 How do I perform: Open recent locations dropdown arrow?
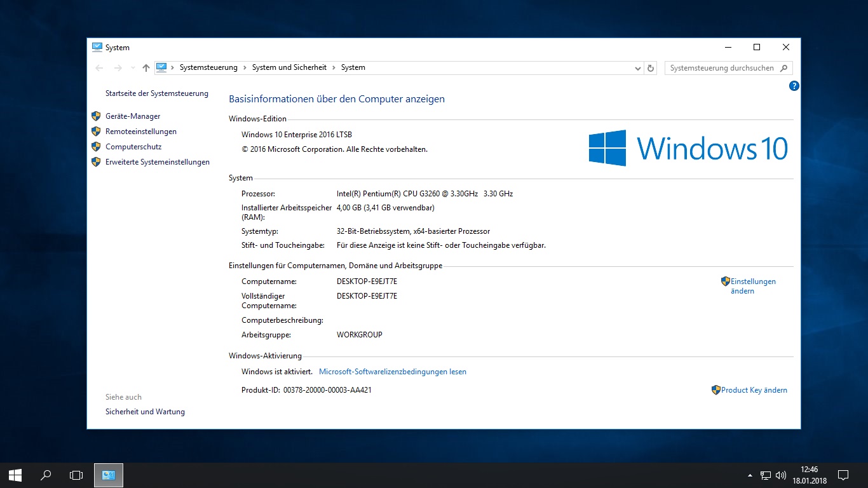(x=133, y=68)
